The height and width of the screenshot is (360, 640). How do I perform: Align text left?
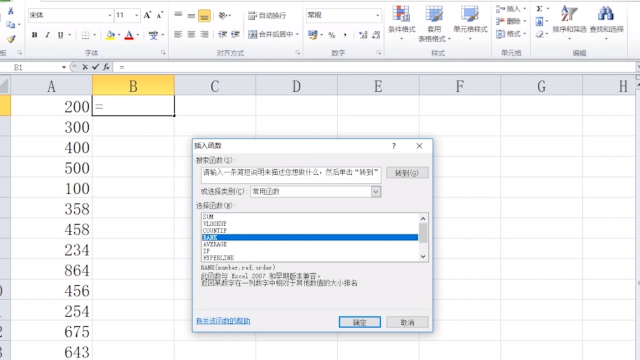pos(178,35)
